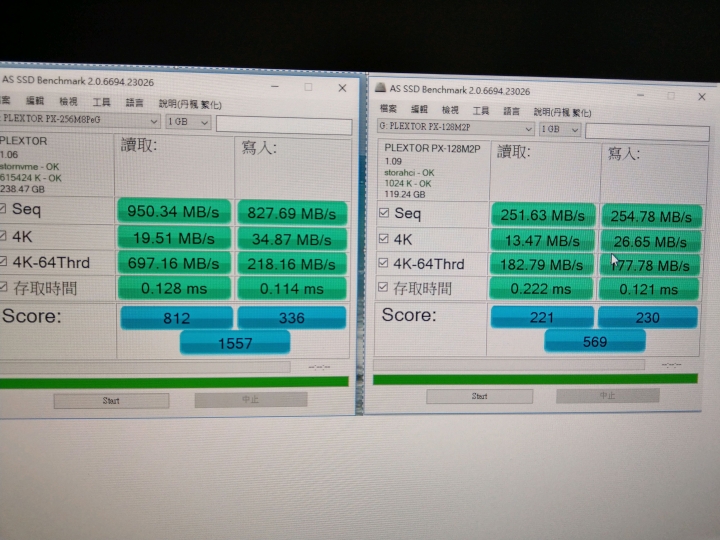Click the total score 569
720x540 pixels.
point(595,342)
